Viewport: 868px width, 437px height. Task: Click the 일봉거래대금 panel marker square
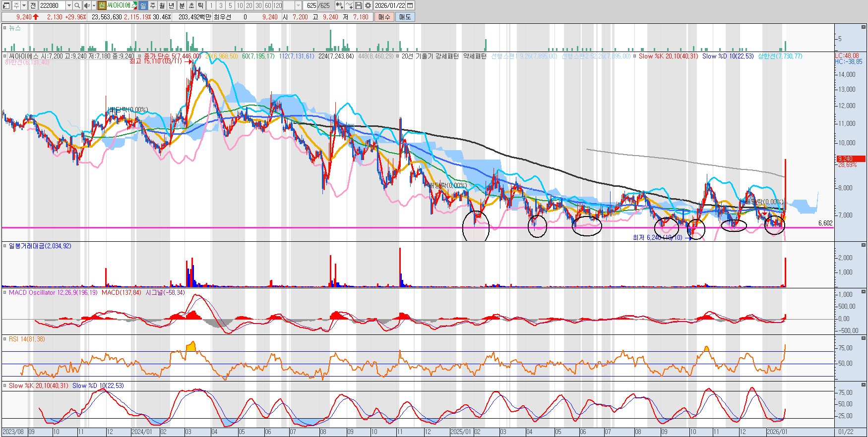click(x=5, y=246)
